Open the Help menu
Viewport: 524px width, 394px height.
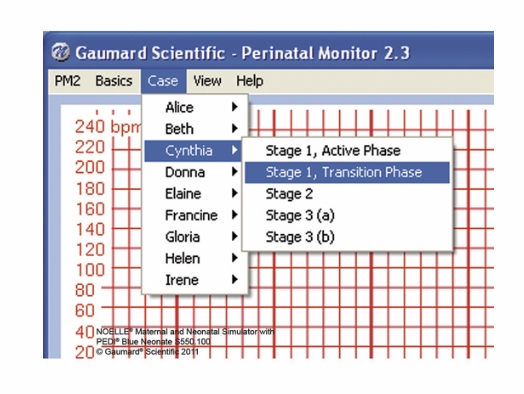point(250,81)
